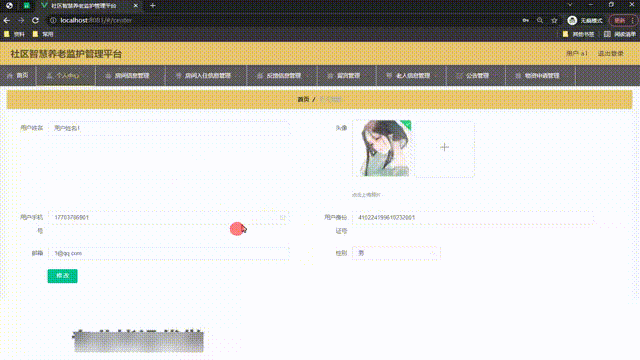
Task: Open 公告管理 navigation menu
Action: click(476, 76)
